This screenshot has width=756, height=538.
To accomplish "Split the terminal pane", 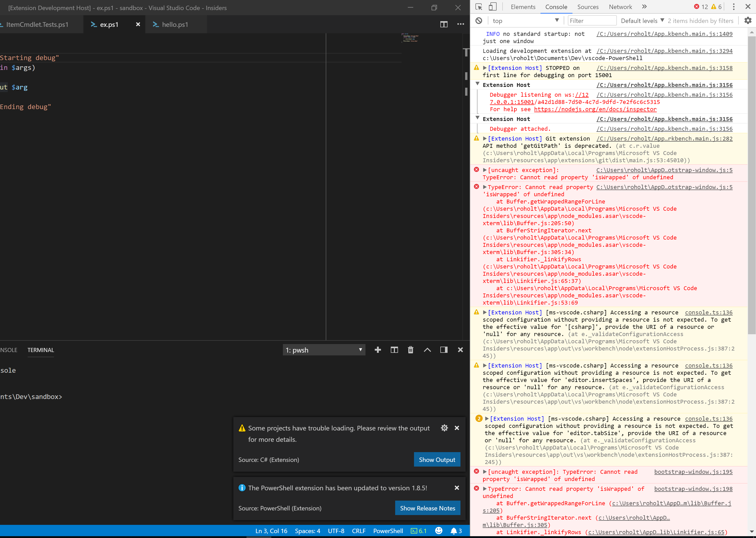I will (394, 349).
